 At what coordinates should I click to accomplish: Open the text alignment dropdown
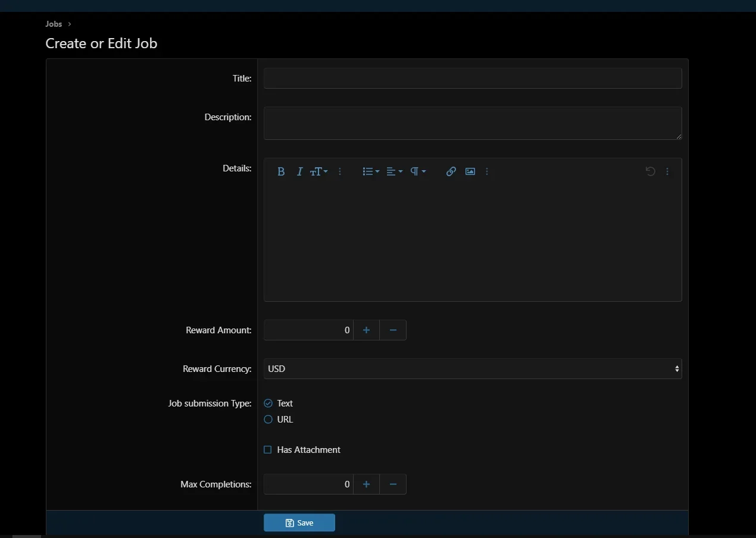coord(394,171)
